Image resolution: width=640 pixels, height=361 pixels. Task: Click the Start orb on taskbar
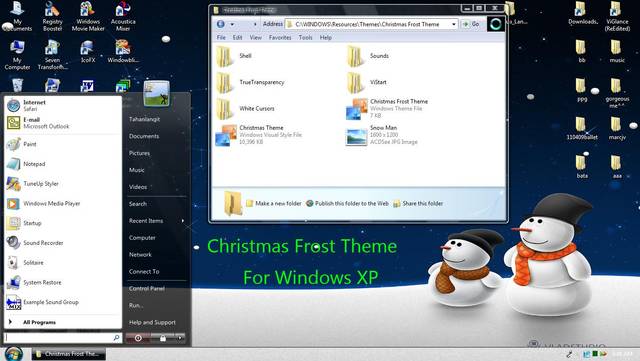(13, 354)
